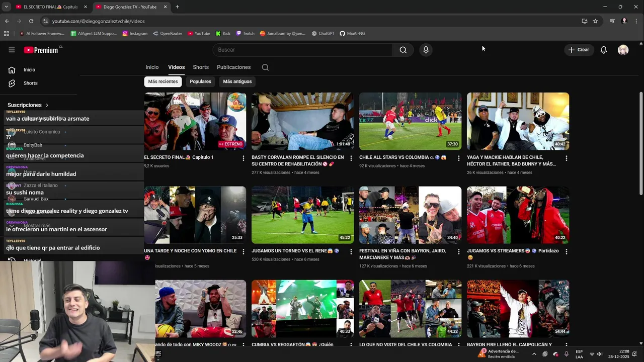This screenshot has width=644, height=362.
Task: Open the ChatGPT bookmark
Action: 323,34
